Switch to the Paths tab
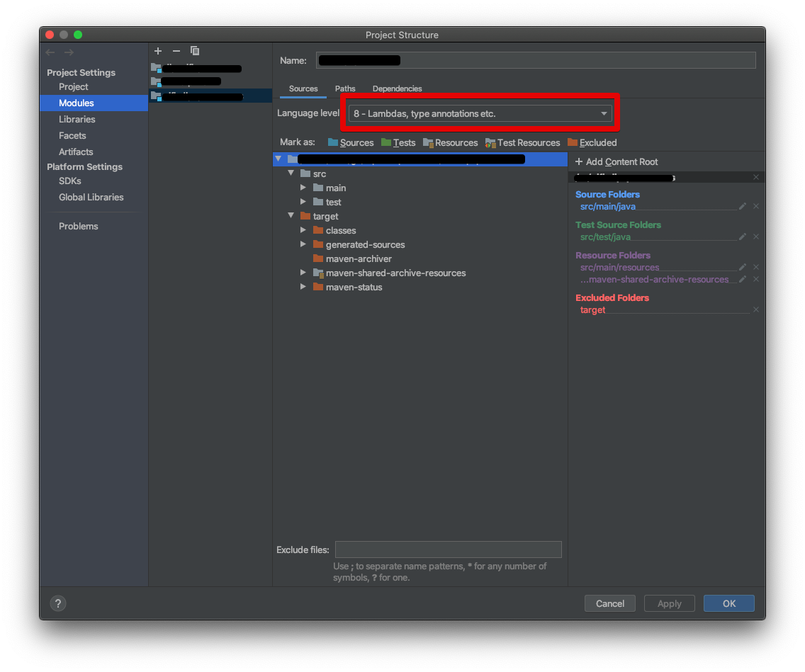This screenshot has height=672, width=805. click(x=345, y=89)
